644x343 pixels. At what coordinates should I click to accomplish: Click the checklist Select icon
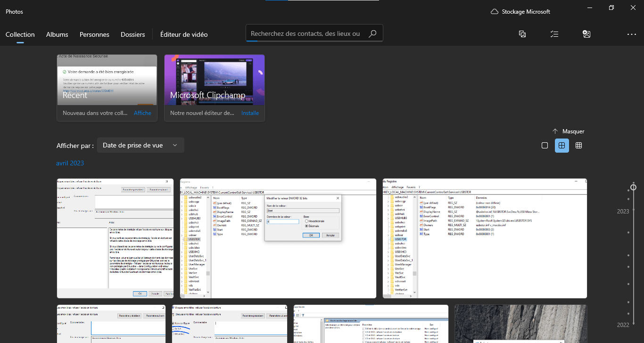pyautogui.click(x=554, y=34)
